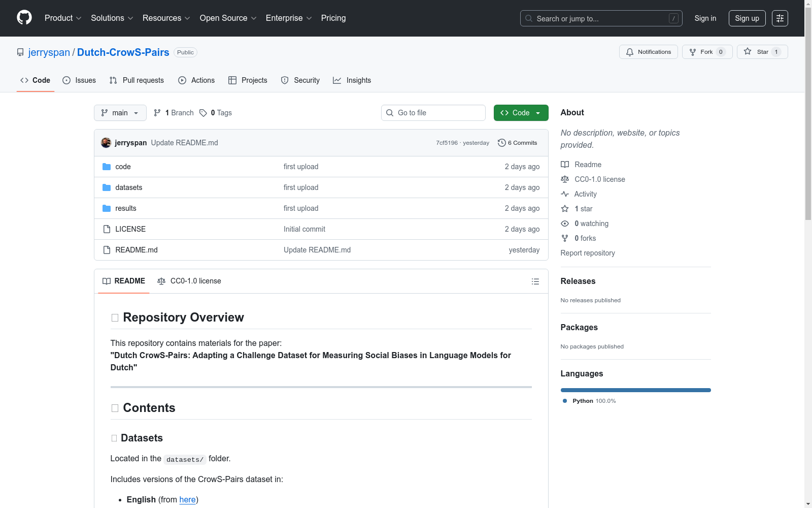Screen dimensions: 812x508
Task: Click the magnifier icon in the search box
Action: coord(529,18)
